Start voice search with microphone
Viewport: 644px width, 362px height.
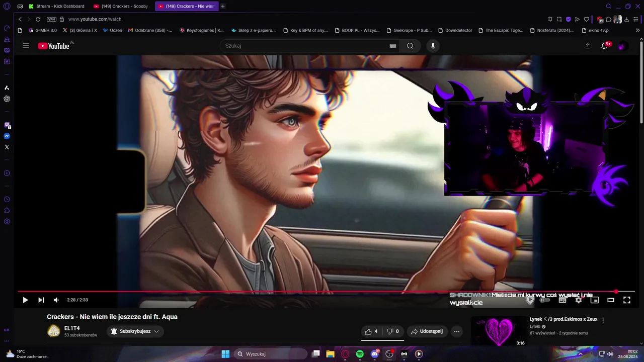click(x=433, y=46)
